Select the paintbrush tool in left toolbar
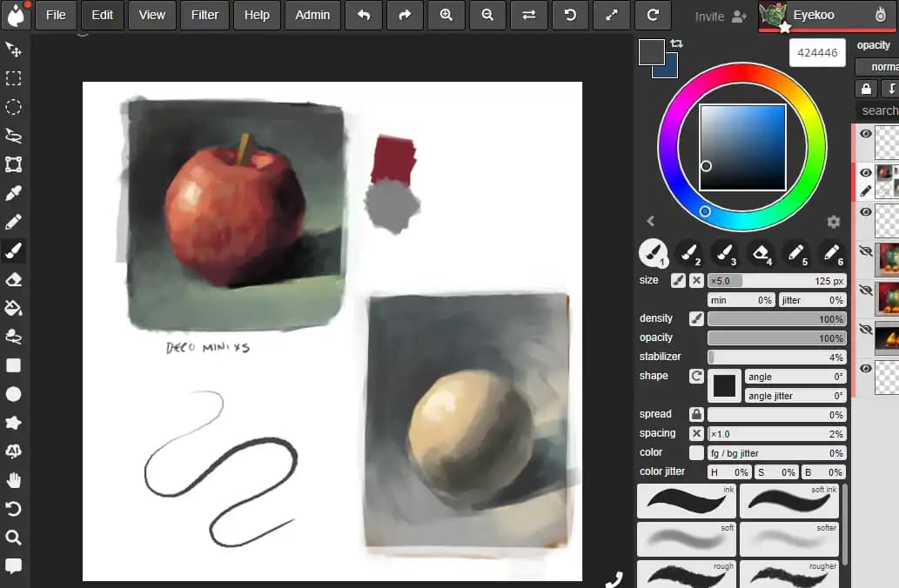This screenshot has height=588, width=899. point(13,251)
